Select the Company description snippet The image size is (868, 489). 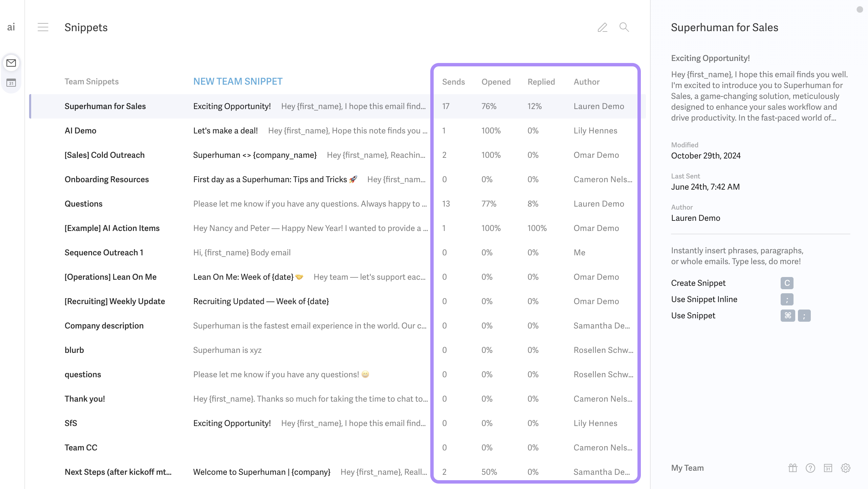tap(104, 326)
